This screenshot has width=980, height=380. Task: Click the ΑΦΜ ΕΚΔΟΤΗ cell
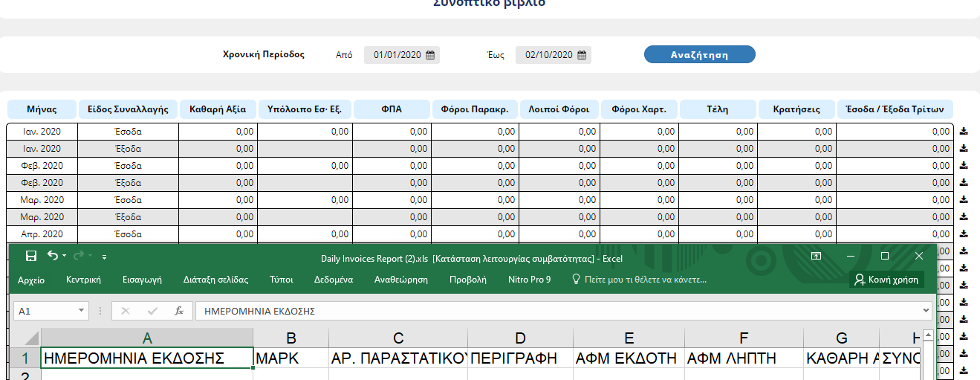[628, 358]
